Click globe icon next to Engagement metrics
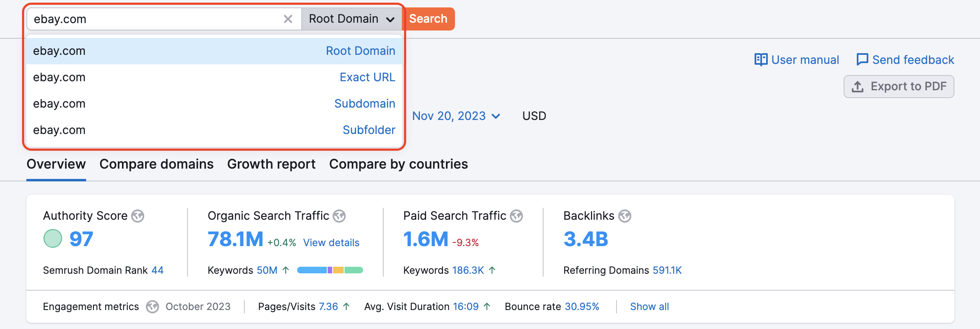 pos(152,307)
